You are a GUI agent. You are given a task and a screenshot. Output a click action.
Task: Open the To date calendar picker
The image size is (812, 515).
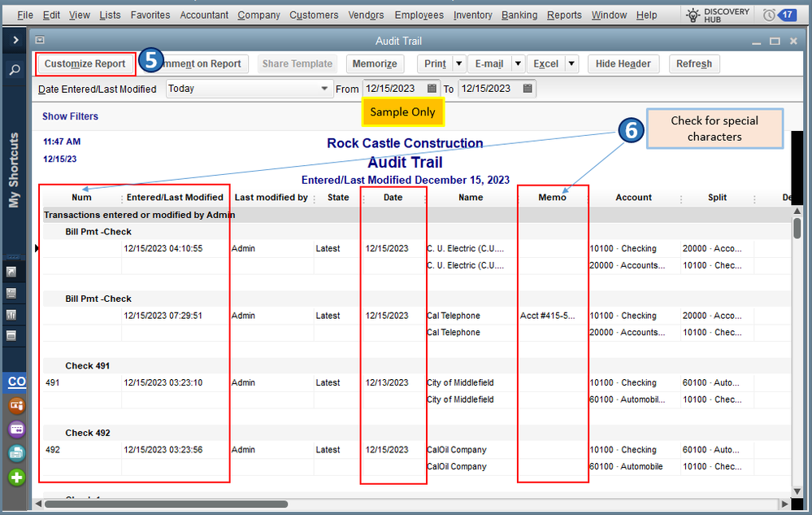tap(528, 89)
